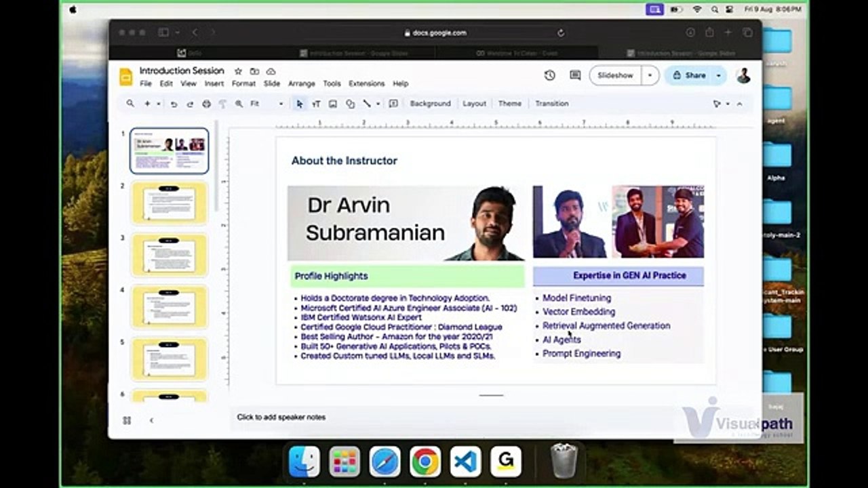Viewport: 868px width, 488px height.
Task: Click the Background button
Action: pos(430,104)
